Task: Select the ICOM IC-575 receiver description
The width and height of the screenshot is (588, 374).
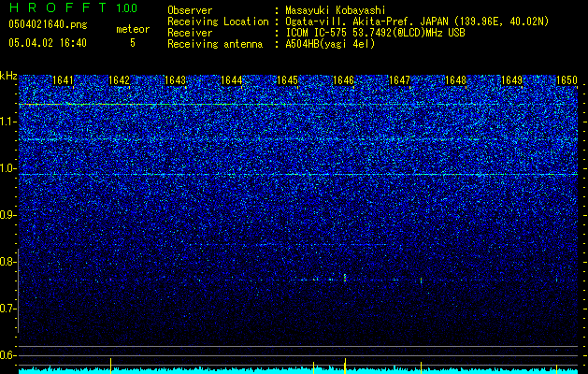Action: [375, 33]
